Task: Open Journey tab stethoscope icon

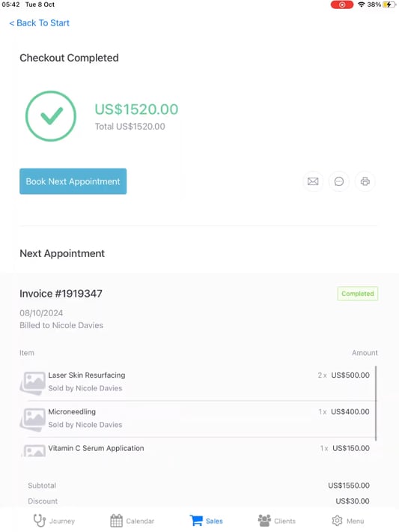Action: click(x=40, y=521)
